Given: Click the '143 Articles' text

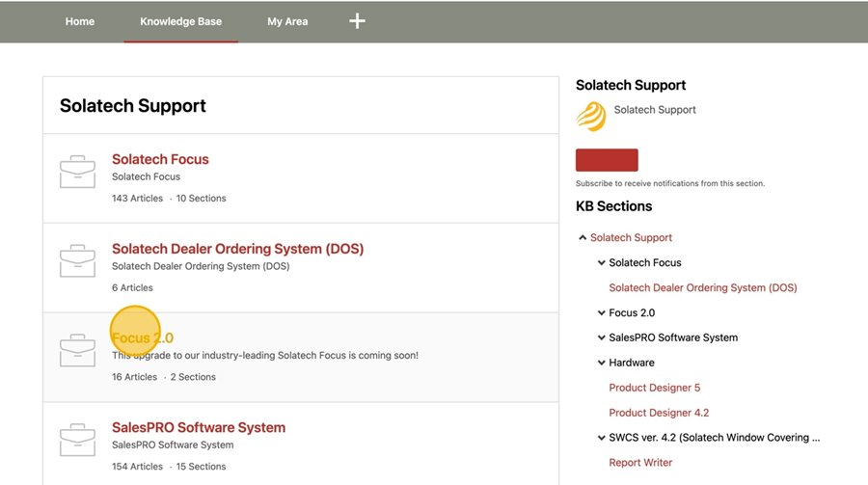Looking at the screenshot, I should pyautogui.click(x=137, y=199).
